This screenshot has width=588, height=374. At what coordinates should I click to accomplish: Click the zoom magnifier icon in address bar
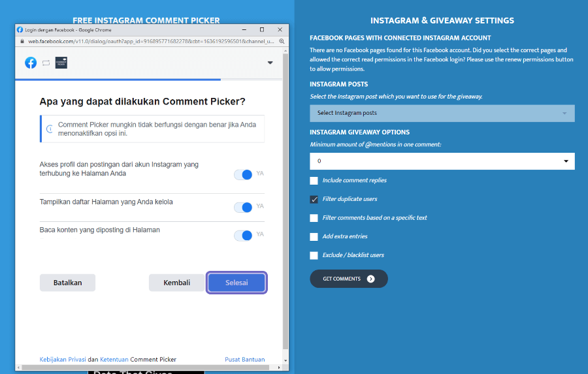(x=282, y=41)
